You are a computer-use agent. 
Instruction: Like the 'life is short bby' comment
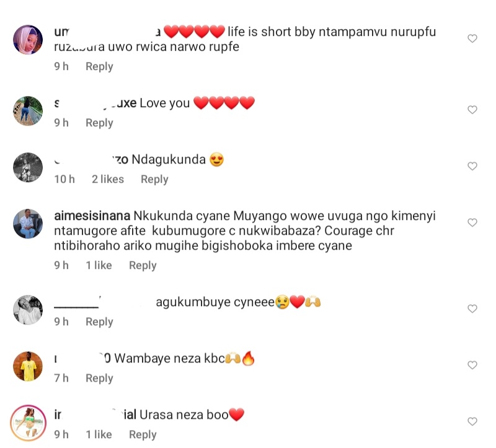pyautogui.click(x=472, y=38)
